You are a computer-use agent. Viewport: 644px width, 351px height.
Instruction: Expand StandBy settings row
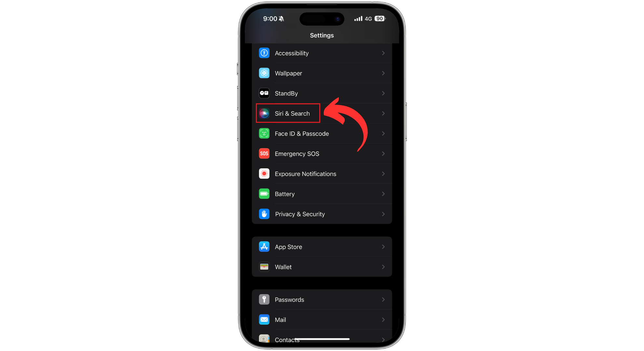click(x=322, y=93)
